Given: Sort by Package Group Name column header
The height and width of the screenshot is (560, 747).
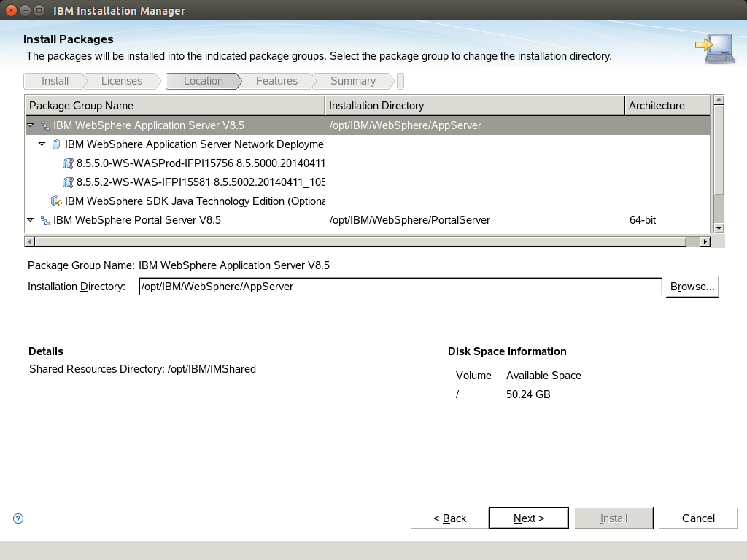Looking at the screenshot, I should pyautogui.click(x=175, y=105).
